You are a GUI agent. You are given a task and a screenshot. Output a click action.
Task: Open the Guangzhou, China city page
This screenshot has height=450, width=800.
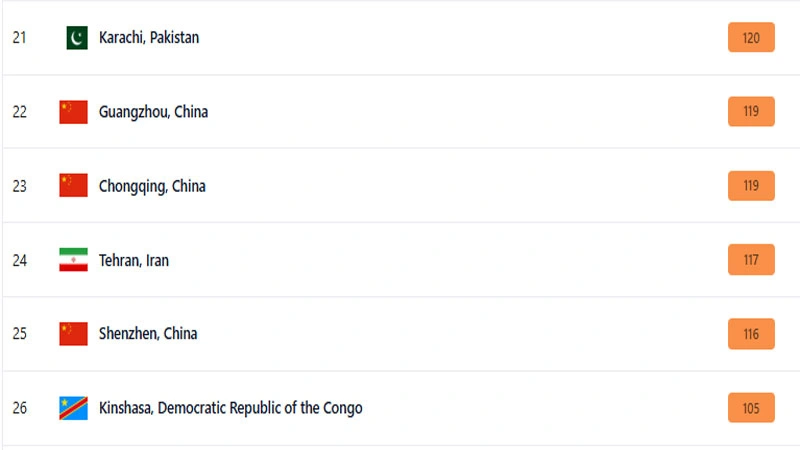point(153,112)
